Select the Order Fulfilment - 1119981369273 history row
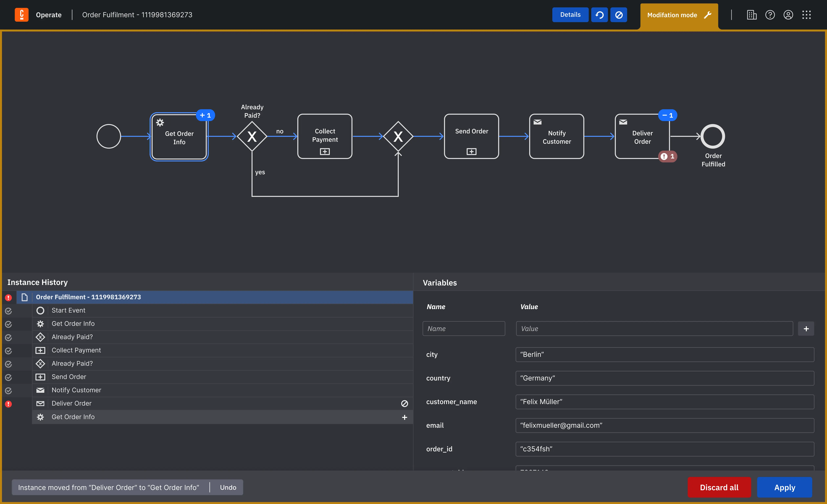 pos(215,297)
